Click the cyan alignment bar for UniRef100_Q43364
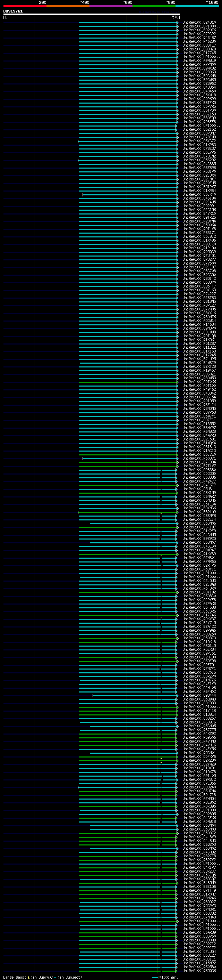The image size is (222, 980). pyautogui.click(x=128, y=88)
